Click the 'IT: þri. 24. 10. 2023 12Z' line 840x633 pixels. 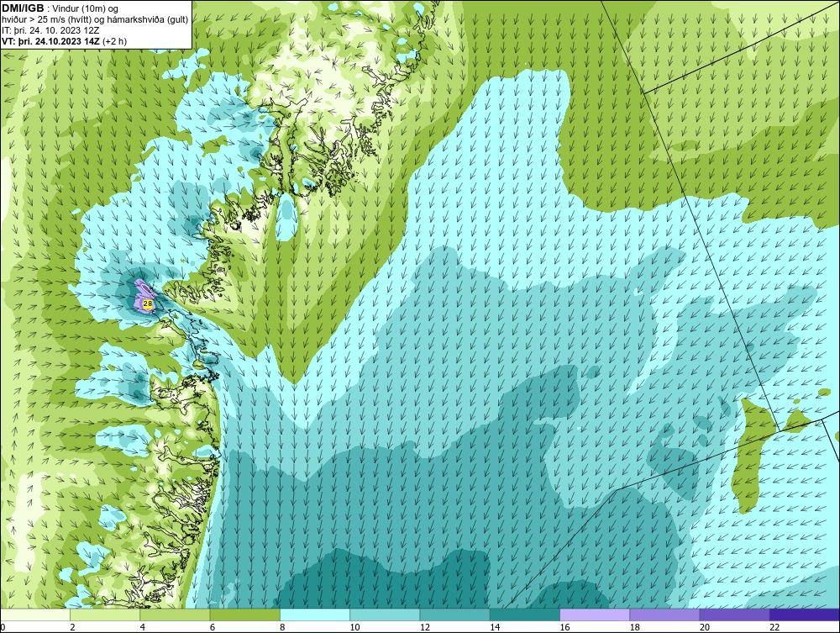(x=50, y=30)
